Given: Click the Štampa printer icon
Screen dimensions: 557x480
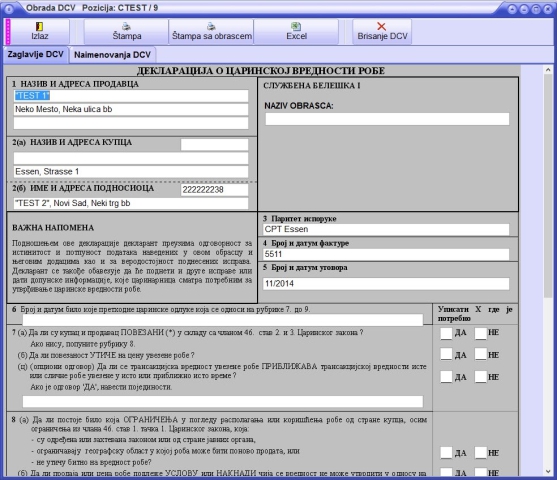Looking at the screenshot, I should click(x=126, y=26).
